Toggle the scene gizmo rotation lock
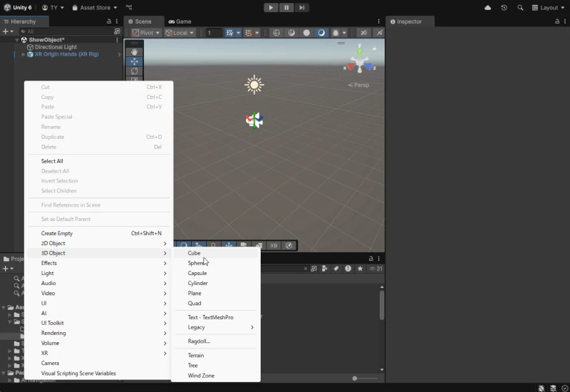 click(x=374, y=48)
